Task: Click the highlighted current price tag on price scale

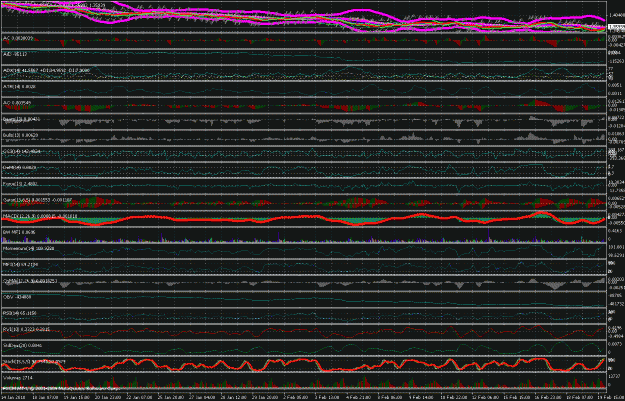Action: (616, 27)
